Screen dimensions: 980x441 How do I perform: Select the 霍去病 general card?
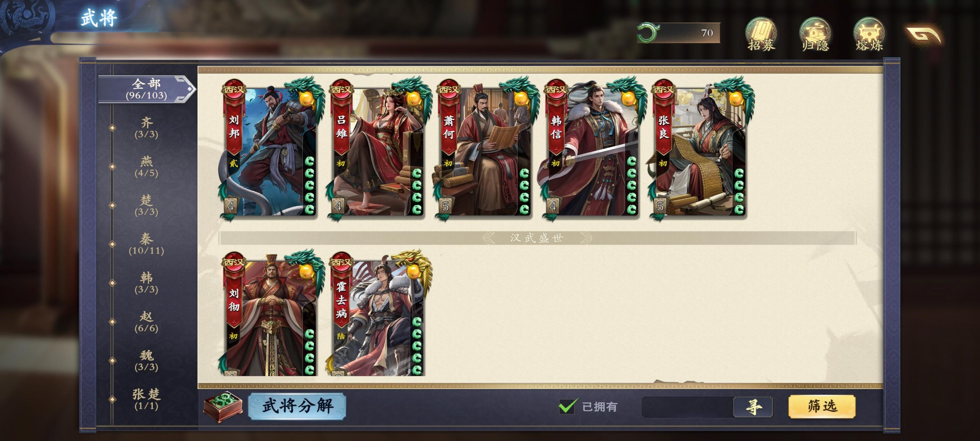(x=378, y=314)
